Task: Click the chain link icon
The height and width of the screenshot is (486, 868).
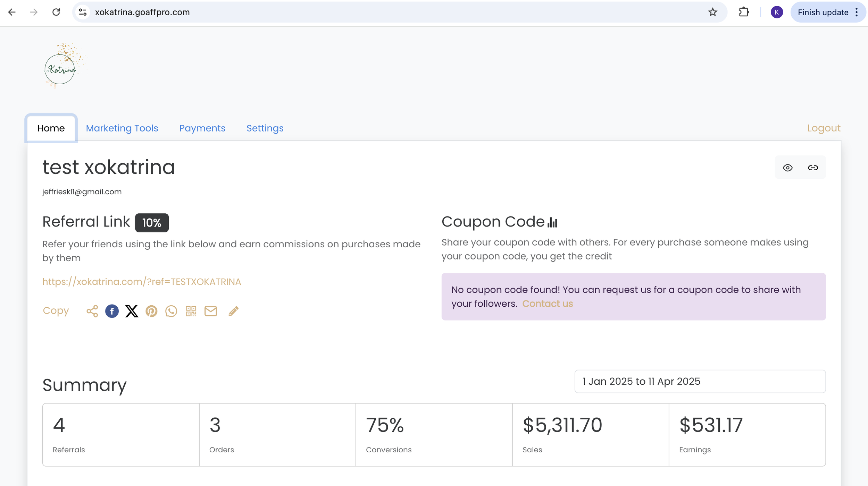Action: point(813,168)
